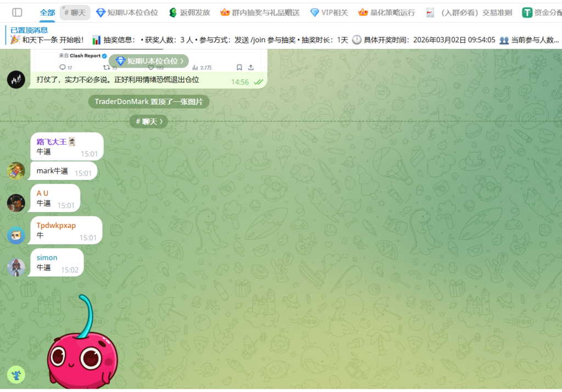Open the candlestick avatar of the sender

16,79
